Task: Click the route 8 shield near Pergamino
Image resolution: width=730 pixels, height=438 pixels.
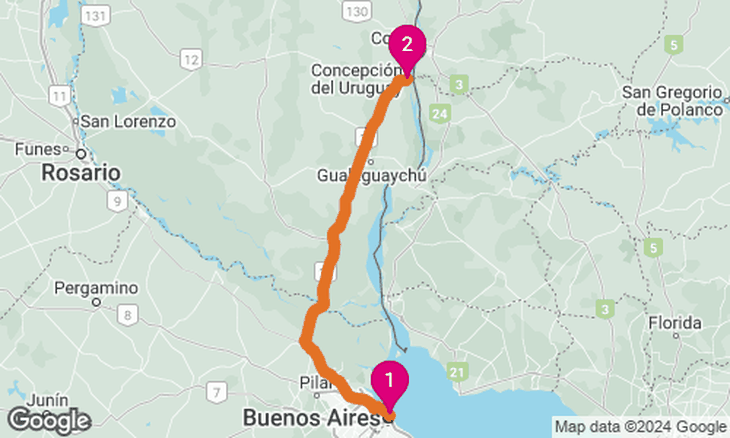Action: 128,316
